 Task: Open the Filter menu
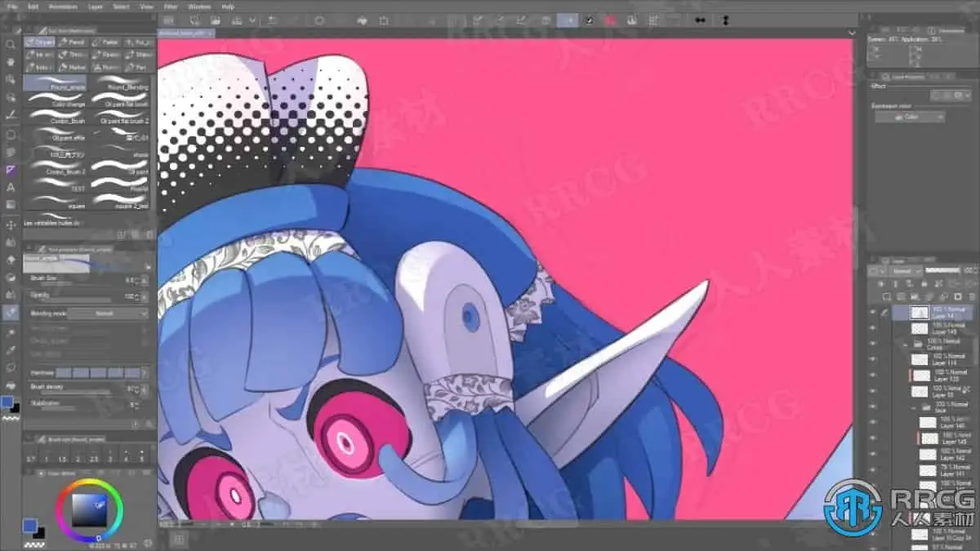coord(171,6)
